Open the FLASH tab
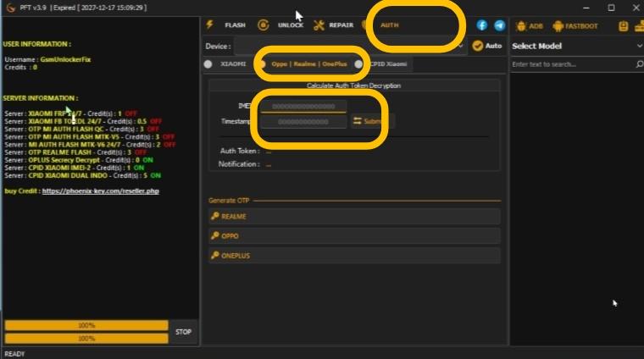 point(226,25)
